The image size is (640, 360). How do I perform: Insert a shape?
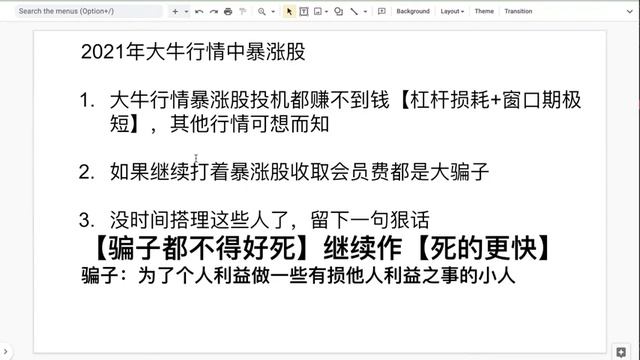pos(338,11)
